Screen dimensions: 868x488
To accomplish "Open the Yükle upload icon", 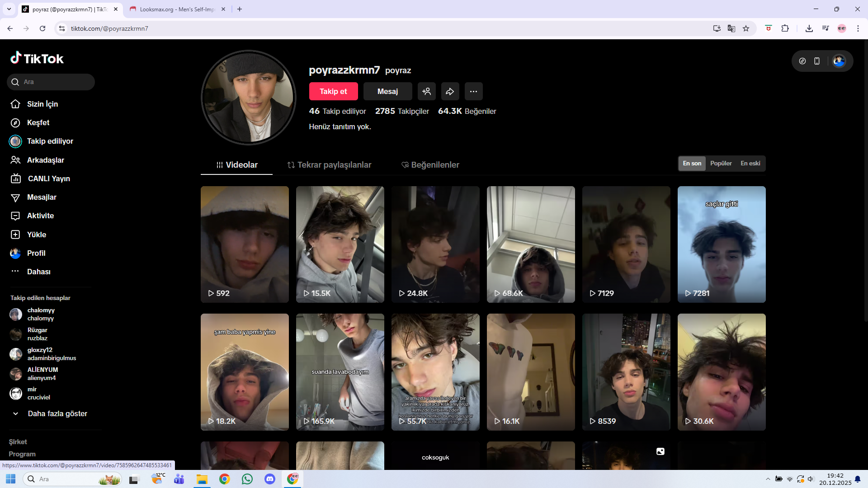I will 15,235.
